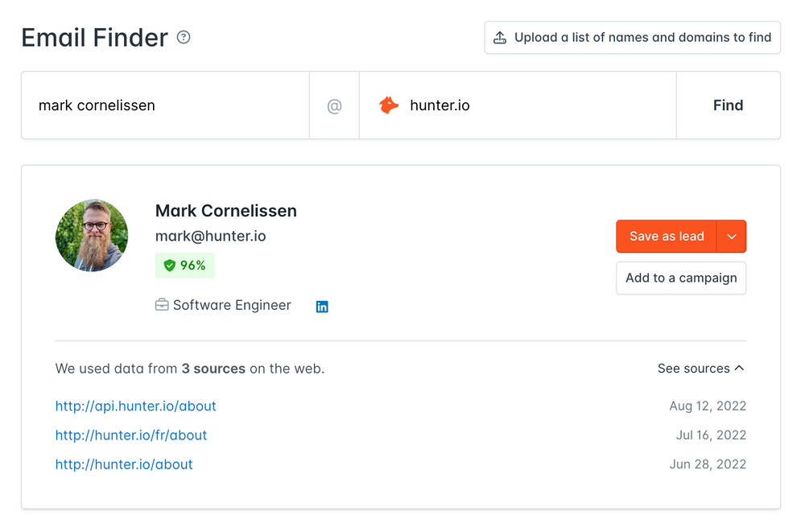Click the hunter.io fox logo in domain field
This screenshot has height=532, width=805.
pyautogui.click(x=389, y=105)
